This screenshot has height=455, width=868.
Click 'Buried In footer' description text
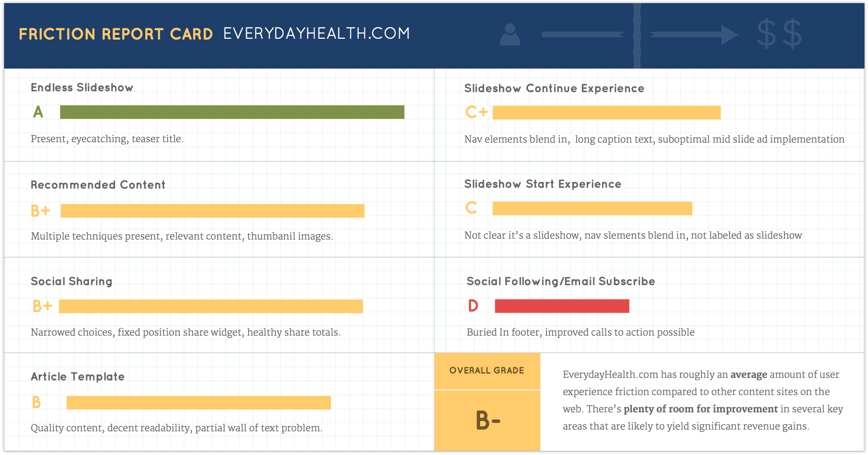[581, 332]
